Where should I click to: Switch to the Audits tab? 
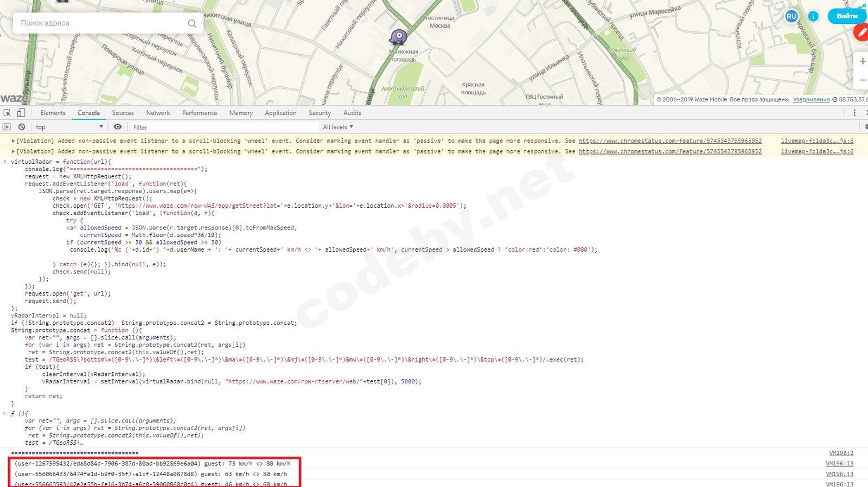point(352,113)
